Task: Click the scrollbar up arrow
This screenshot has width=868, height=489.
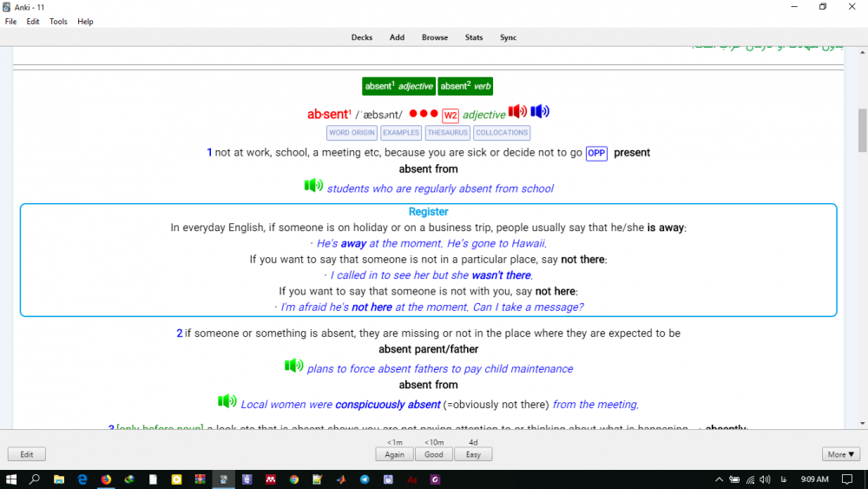Action: [863, 52]
